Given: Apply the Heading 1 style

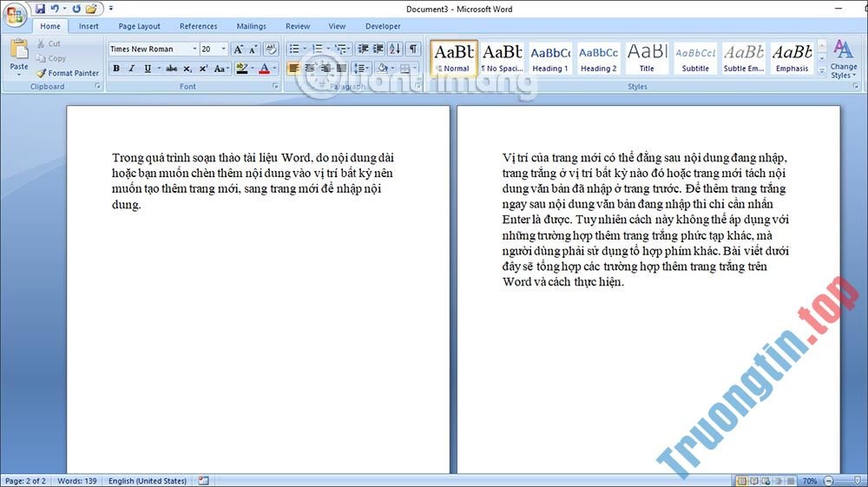Looking at the screenshot, I should click(x=550, y=58).
